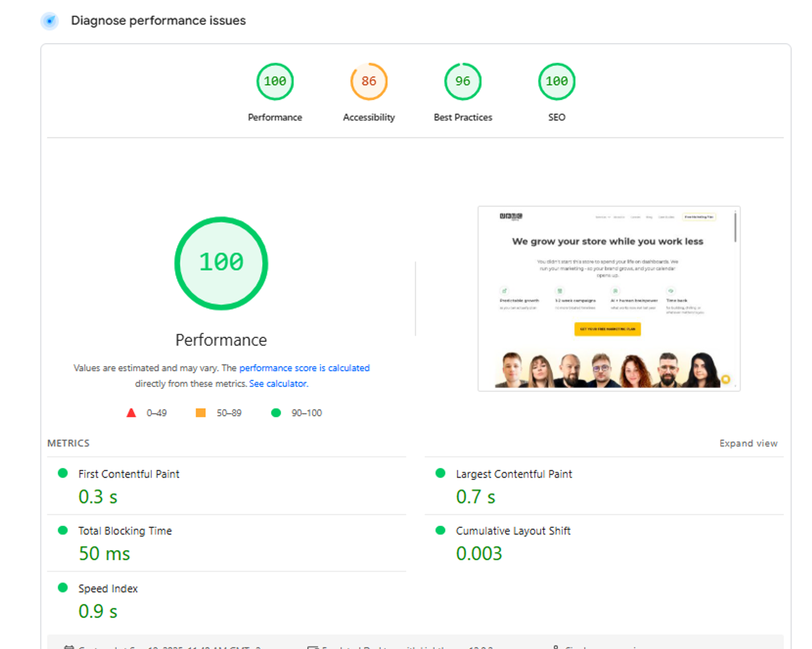The width and height of the screenshot is (812, 649).
Task: Click the large Performance 100 gauge
Action: 221,263
